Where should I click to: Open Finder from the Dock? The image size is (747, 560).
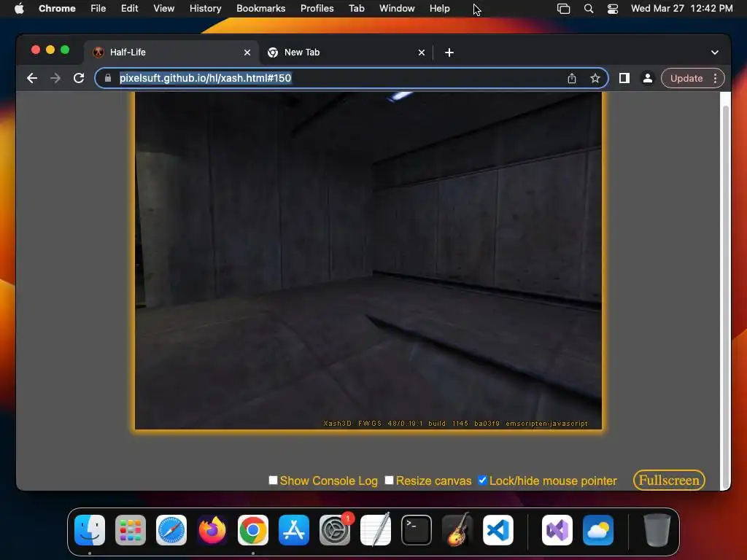90,530
